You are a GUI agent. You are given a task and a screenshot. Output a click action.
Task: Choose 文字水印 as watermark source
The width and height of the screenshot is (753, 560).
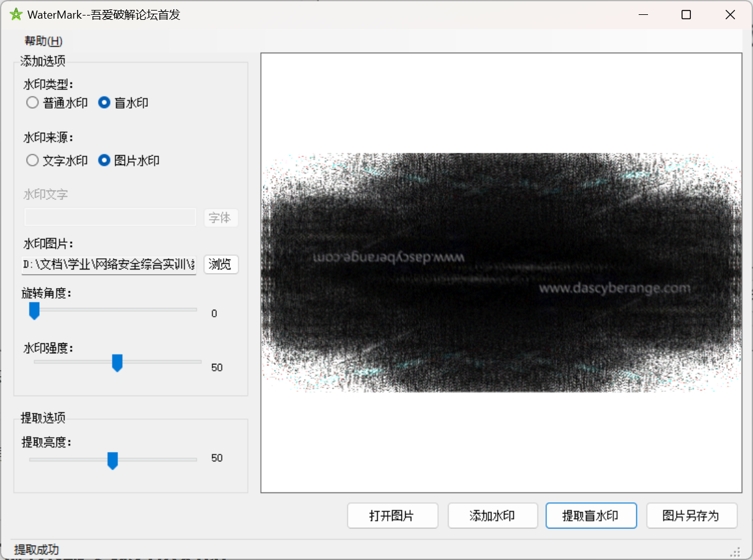click(57, 161)
